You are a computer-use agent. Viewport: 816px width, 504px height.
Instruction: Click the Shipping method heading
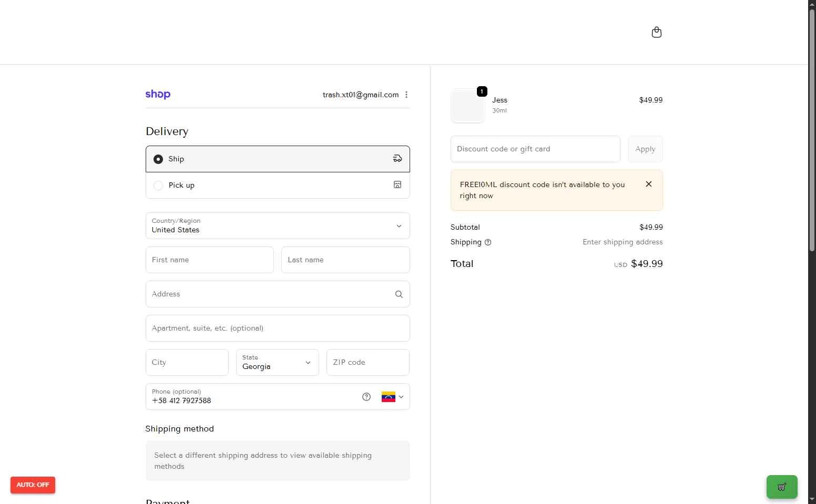tap(180, 429)
